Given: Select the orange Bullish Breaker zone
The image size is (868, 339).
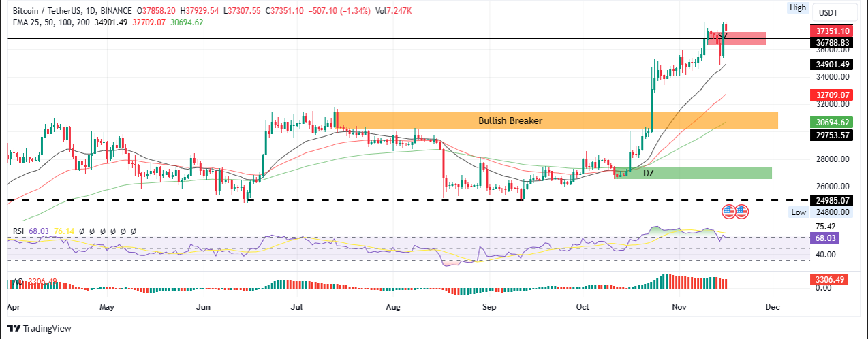Looking at the screenshot, I should 557,120.
